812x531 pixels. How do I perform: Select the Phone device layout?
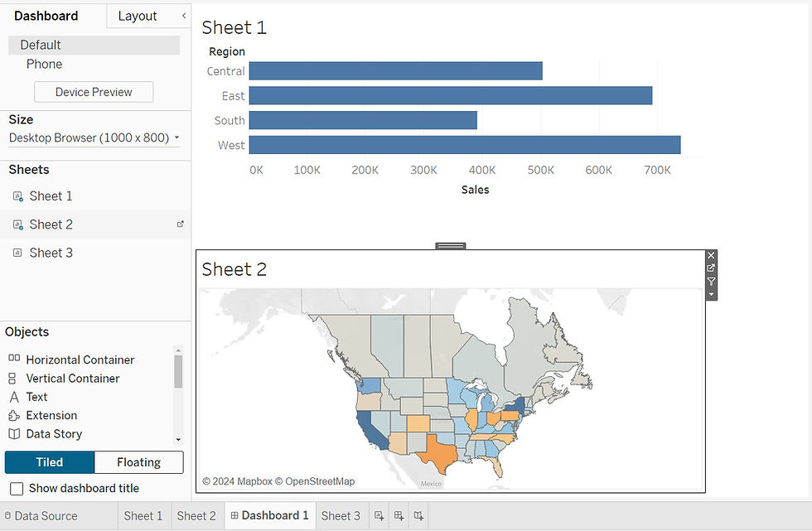coord(46,64)
